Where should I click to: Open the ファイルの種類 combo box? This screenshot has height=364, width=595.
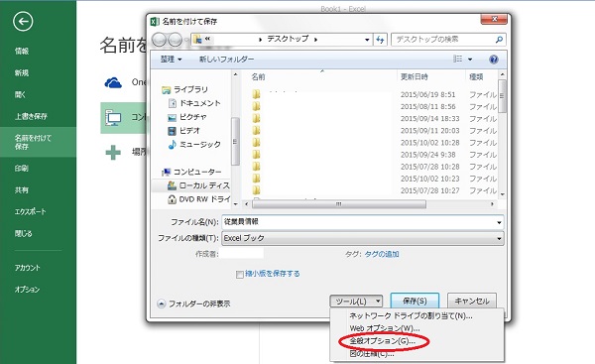[363, 238]
